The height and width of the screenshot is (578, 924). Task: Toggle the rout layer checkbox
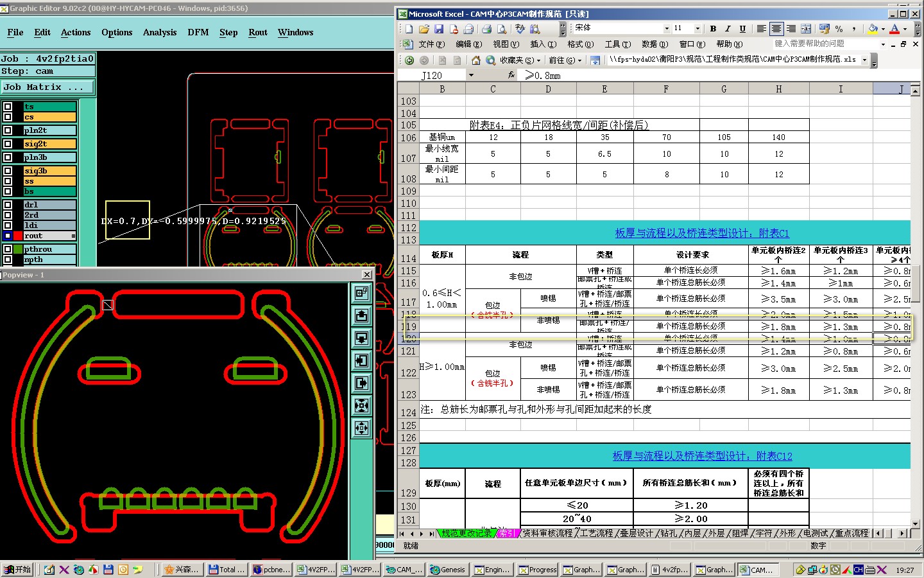coord(8,236)
